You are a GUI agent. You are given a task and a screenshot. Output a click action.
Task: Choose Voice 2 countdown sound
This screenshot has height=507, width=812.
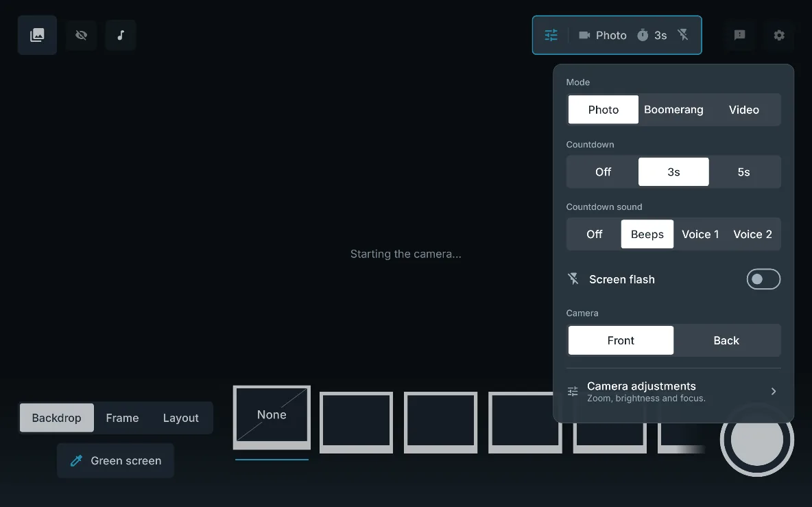pos(752,234)
